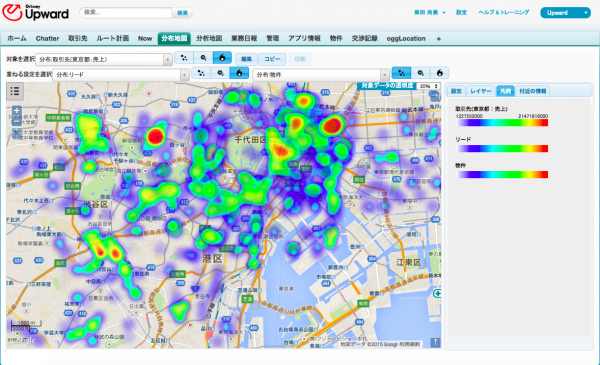Open the 付近の情報 side panel tab
The width and height of the screenshot is (600, 365).
click(533, 91)
